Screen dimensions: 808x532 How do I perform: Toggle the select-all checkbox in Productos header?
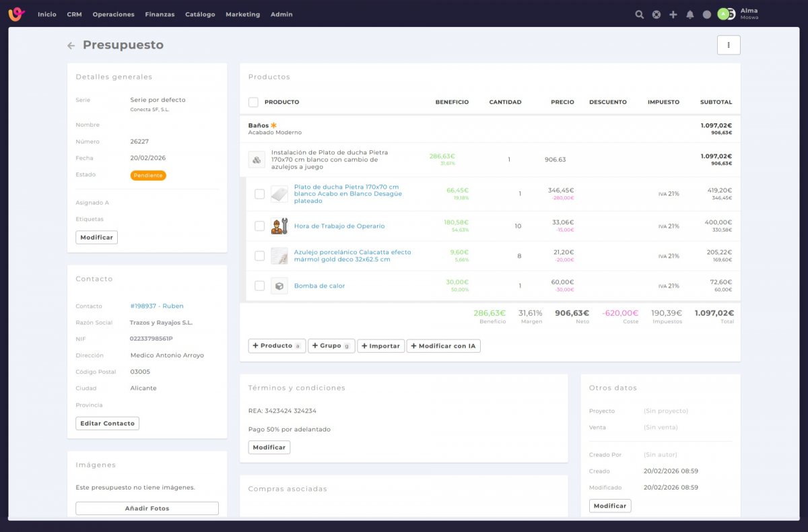click(x=253, y=102)
